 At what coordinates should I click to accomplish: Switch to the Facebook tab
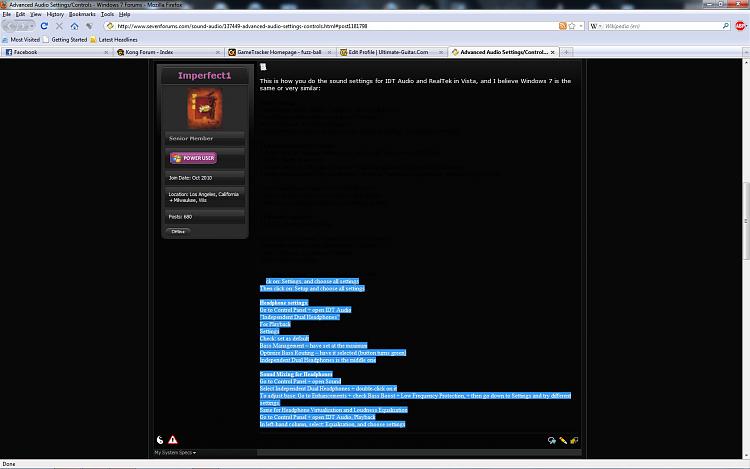coord(56,52)
